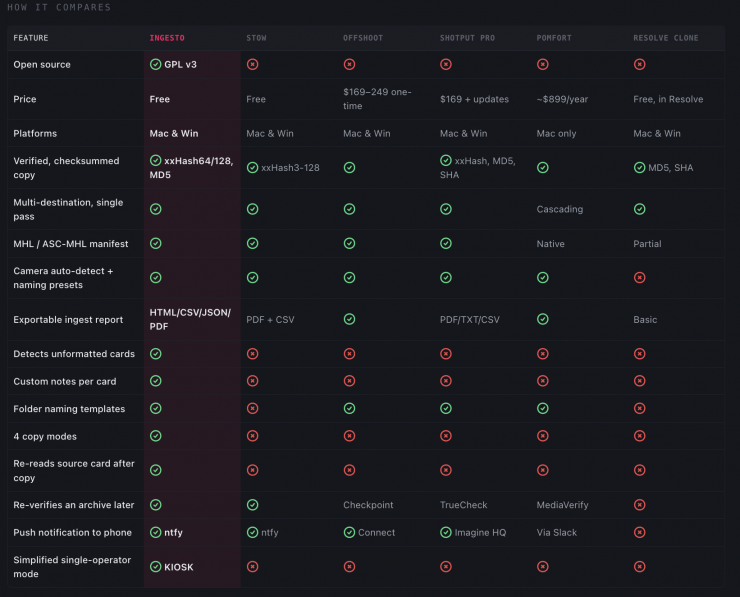The height and width of the screenshot is (597, 740).
Task: Click Stow's red cross in Folder naming templates row
Action: 252,408
